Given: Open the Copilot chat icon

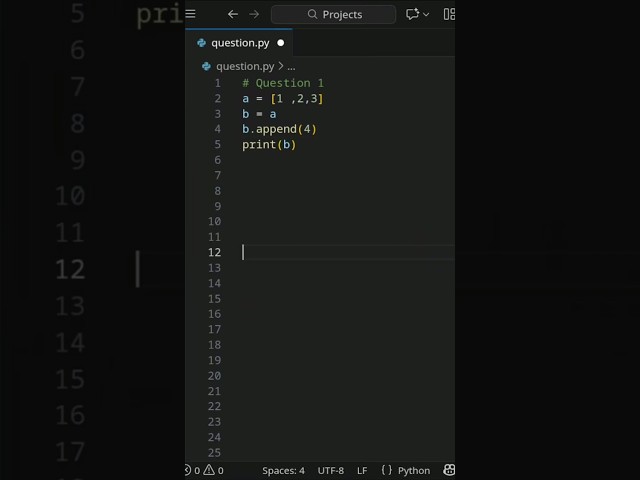Looking at the screenshot, I should click(412, 14).
